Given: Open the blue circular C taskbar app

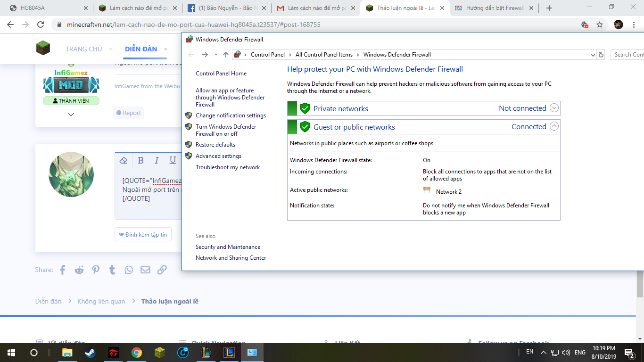Looking at the screenshot, I should point(182,352).
